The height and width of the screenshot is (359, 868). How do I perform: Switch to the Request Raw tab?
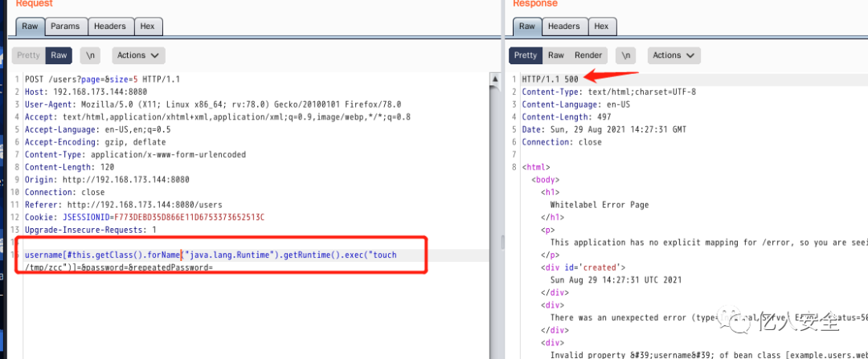[30, 26]
